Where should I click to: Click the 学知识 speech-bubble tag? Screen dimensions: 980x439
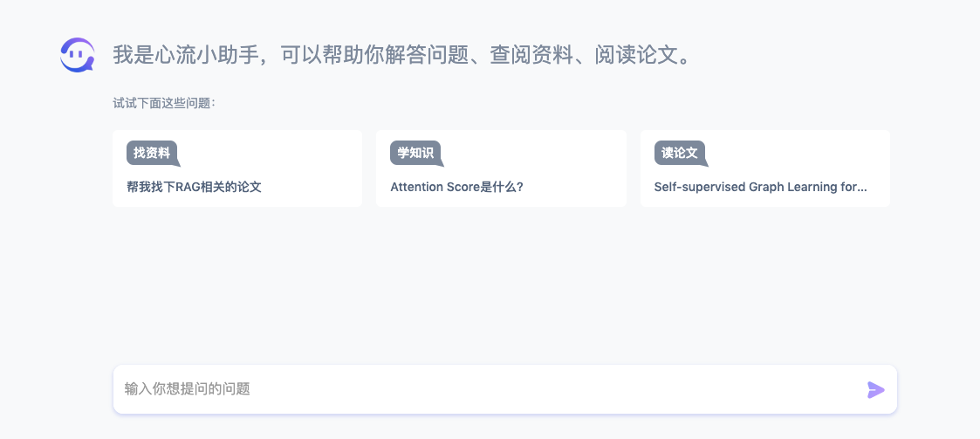[x=416, y=154]
